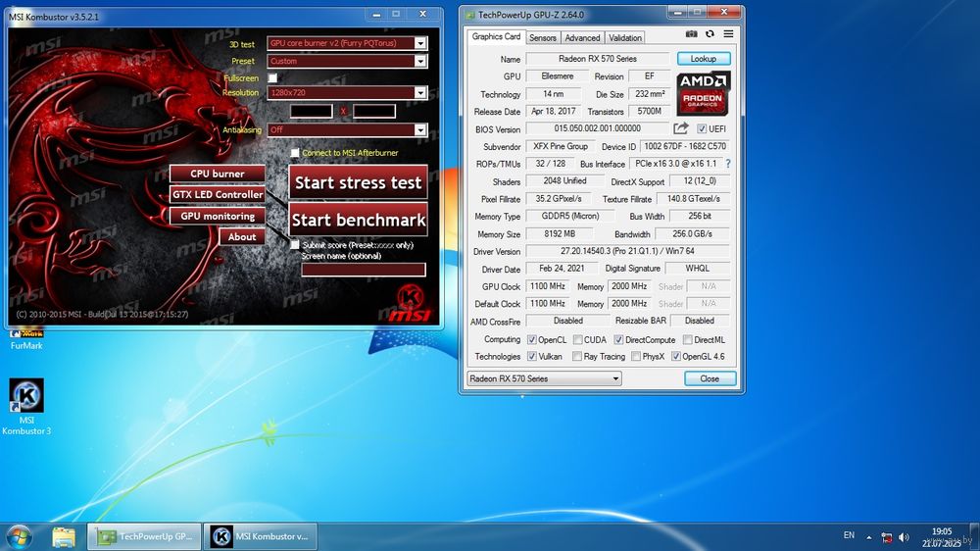The width and height of the screenshot is (980, 551).
Task: Click the GPU-Z refresh icon
Action: (710, 33)
